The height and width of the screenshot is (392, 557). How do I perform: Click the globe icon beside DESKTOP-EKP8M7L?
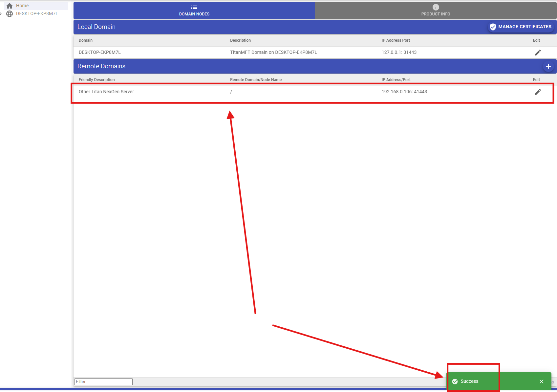10,14
